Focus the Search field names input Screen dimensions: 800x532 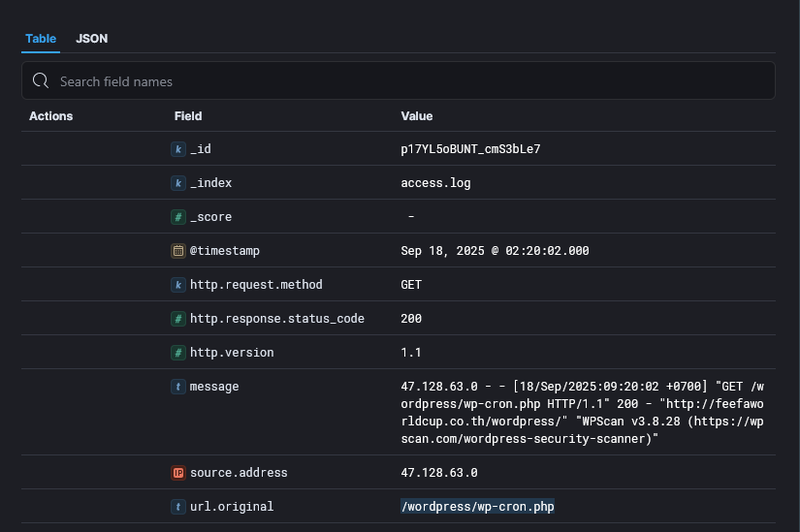pos(398,81)
